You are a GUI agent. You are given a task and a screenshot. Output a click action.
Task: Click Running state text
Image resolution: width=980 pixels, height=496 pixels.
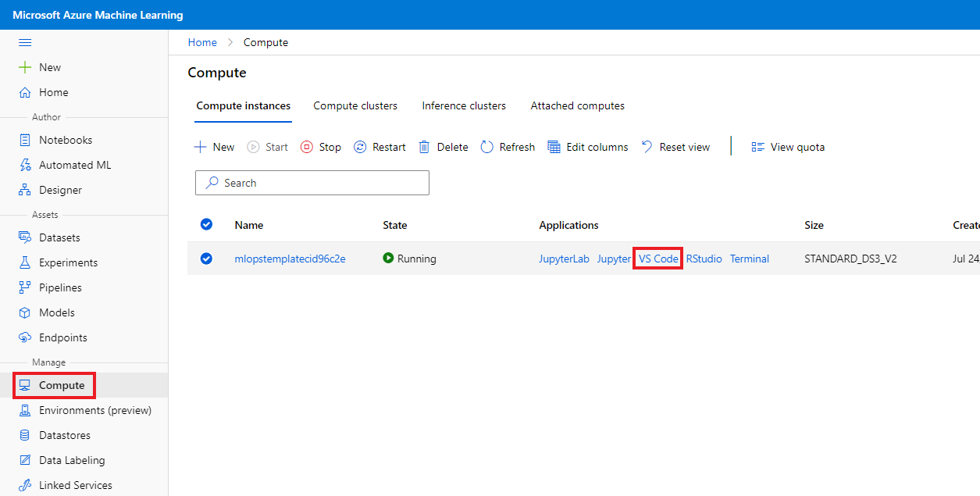pos(417,259)
